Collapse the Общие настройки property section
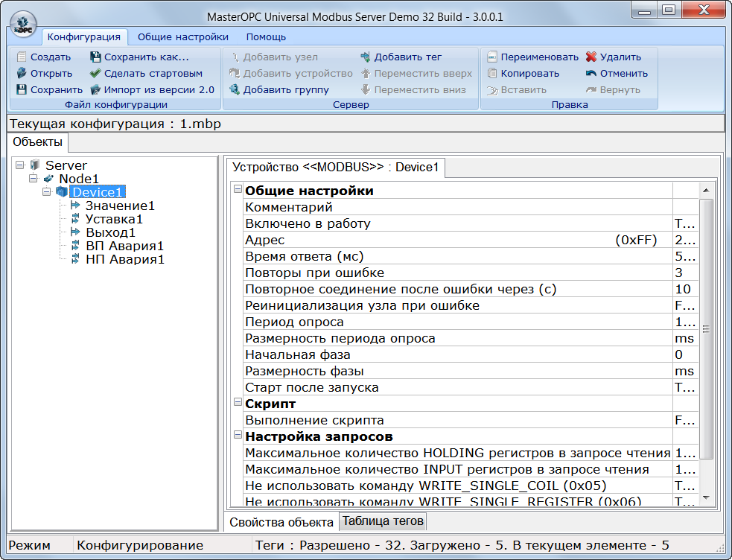Viewport: 732px width, 560px height. [x=238, y=189]
